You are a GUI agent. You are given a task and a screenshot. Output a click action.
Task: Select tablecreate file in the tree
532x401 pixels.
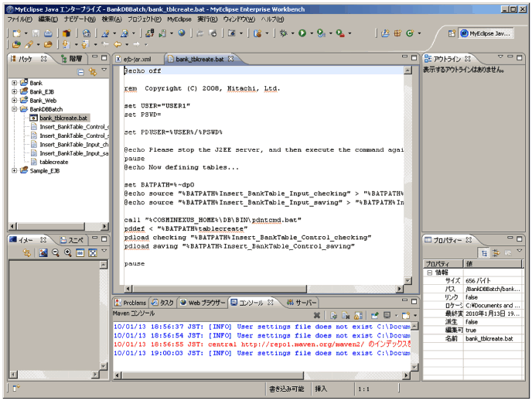point(53,162)
